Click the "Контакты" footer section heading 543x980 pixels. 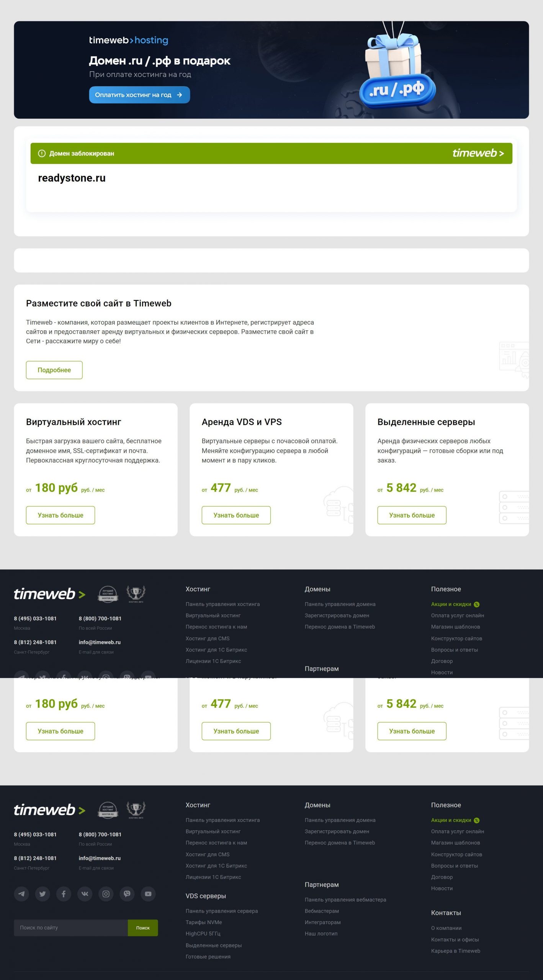click(x=446, y=913)
